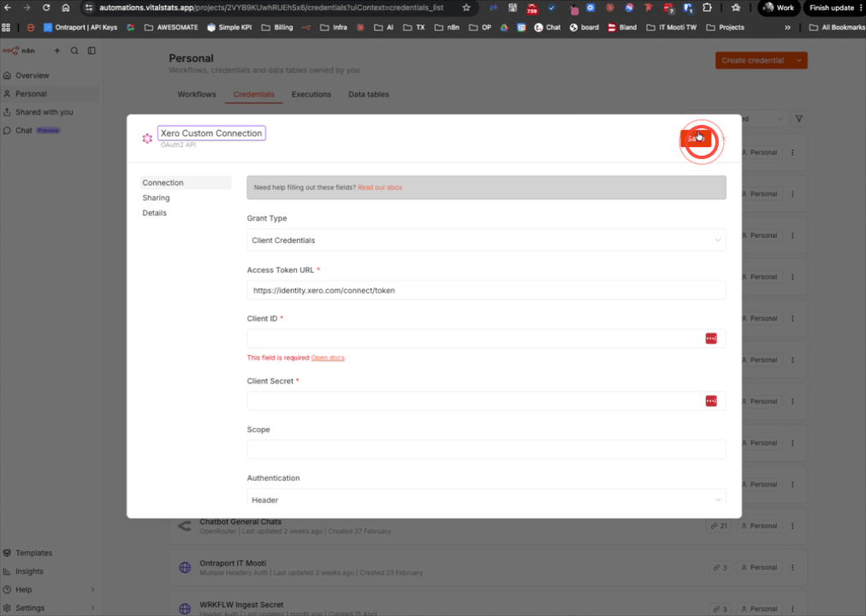Open the Chatbot General Chats credential row
This screenshot has width=866, height=616.
pyautogui.click(x=488, y=526)
